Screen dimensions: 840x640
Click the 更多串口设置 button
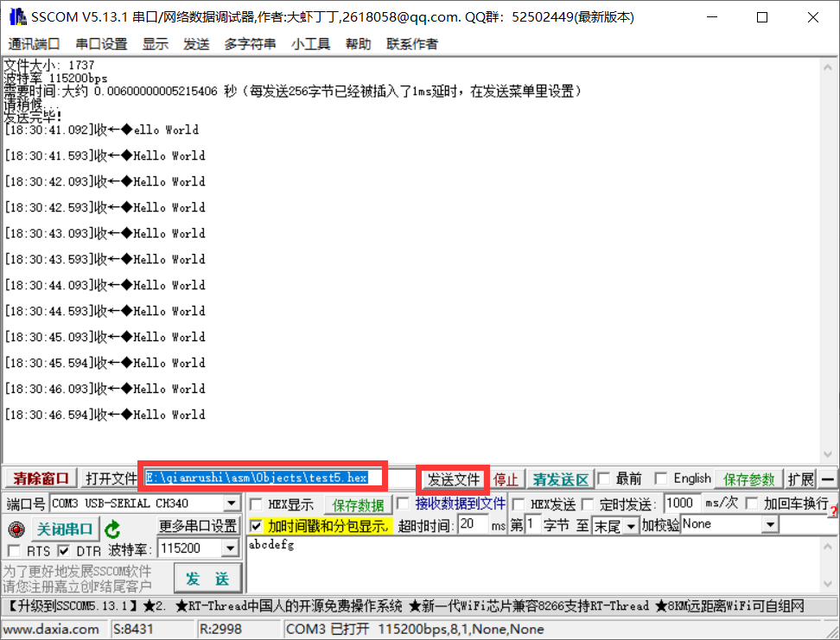point(198,526)
